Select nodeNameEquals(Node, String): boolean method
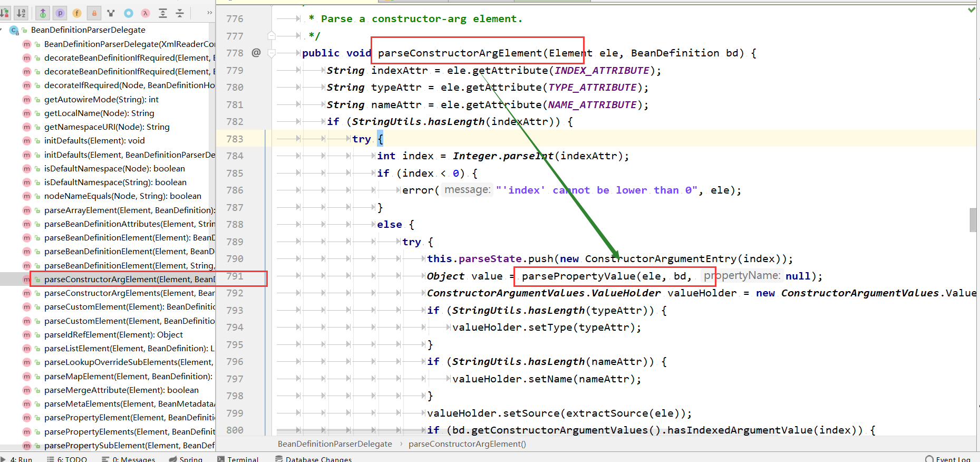The height and width of the screenshot is (462, 980). tap(123, 196)
